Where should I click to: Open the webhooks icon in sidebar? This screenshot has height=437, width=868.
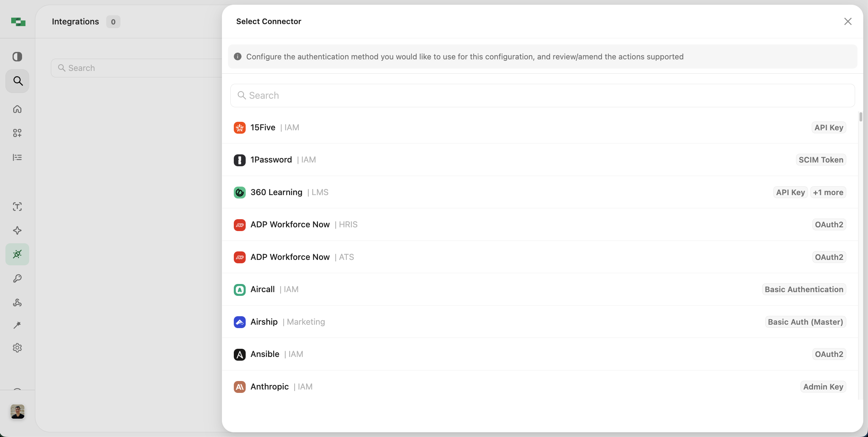pyautogui.click(x=17, y=302)
